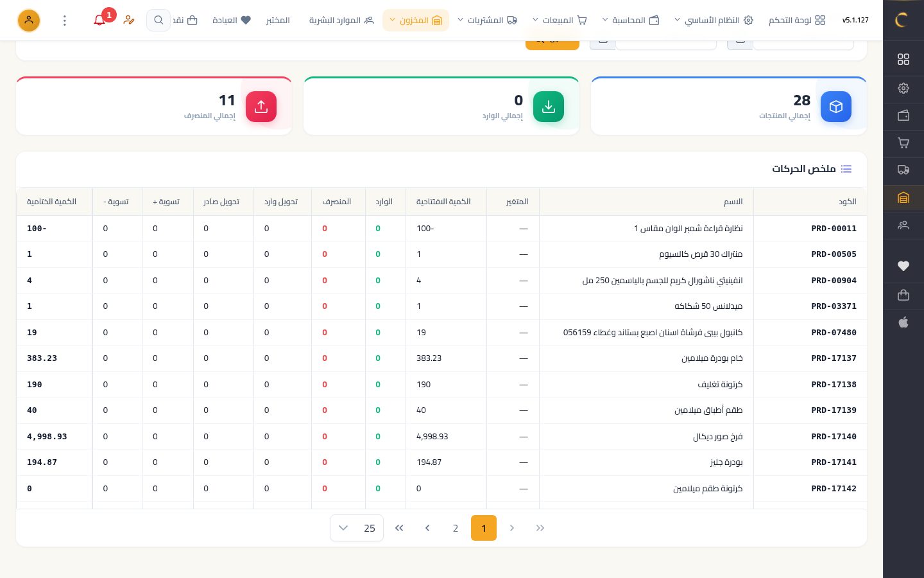Open the الموارد البشرية menu item
The image size is (924, 578).
(341, 20)
